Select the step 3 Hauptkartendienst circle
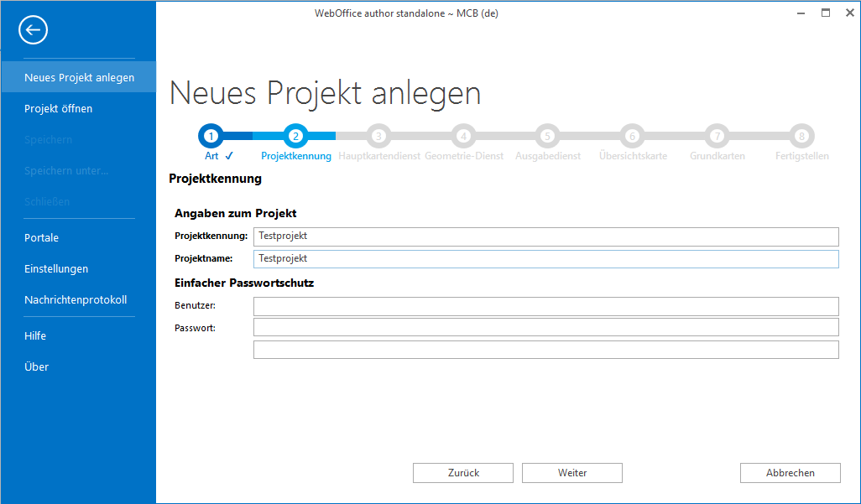861x504 pixels. [378, 136]
